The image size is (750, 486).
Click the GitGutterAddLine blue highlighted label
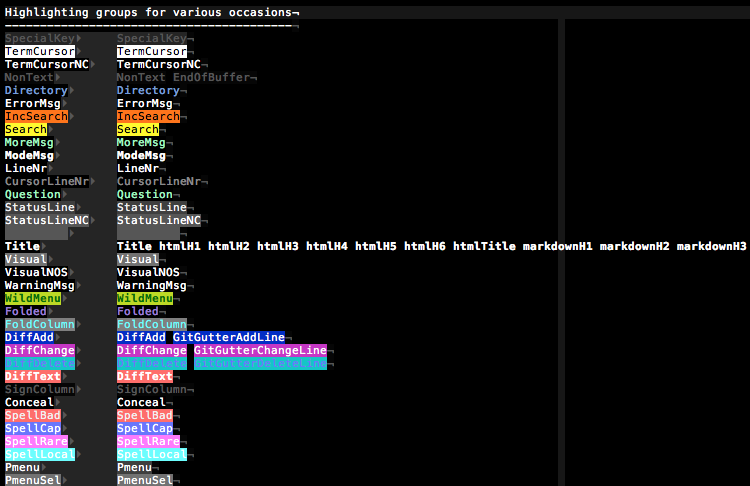point(239,338)
